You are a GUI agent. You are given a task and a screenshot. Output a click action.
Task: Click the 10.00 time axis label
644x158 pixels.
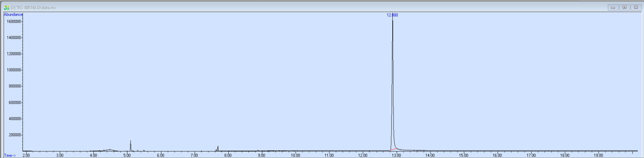click(295, 155)
